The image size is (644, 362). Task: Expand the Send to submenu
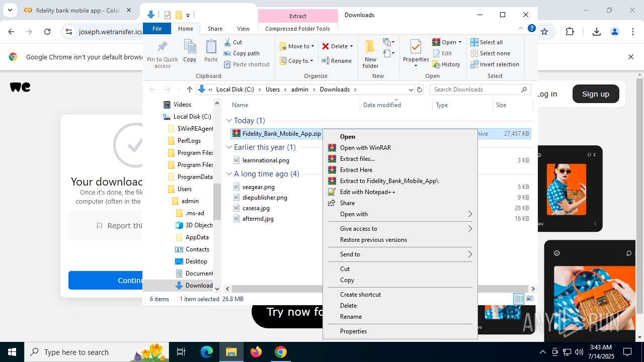pos(400,254)
